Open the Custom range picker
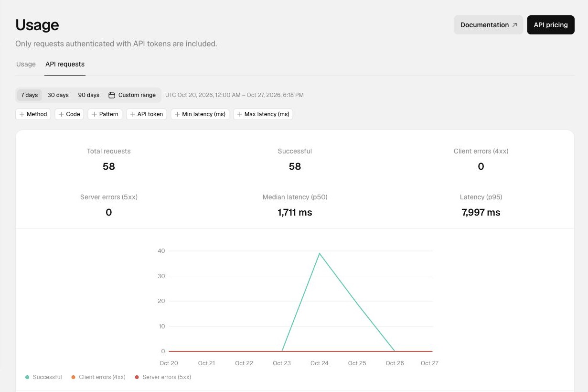This screenshot has height=392, width=588. [x=132, y=95]
